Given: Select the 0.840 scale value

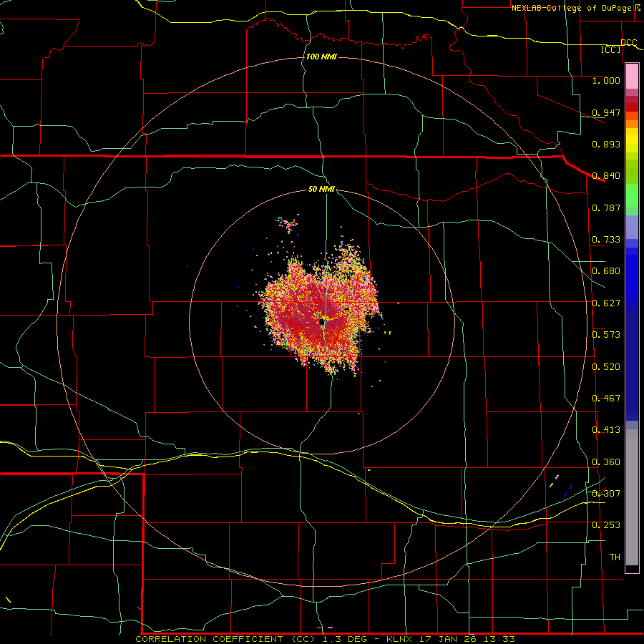Looking at the screenshot, I should [606, 176].
